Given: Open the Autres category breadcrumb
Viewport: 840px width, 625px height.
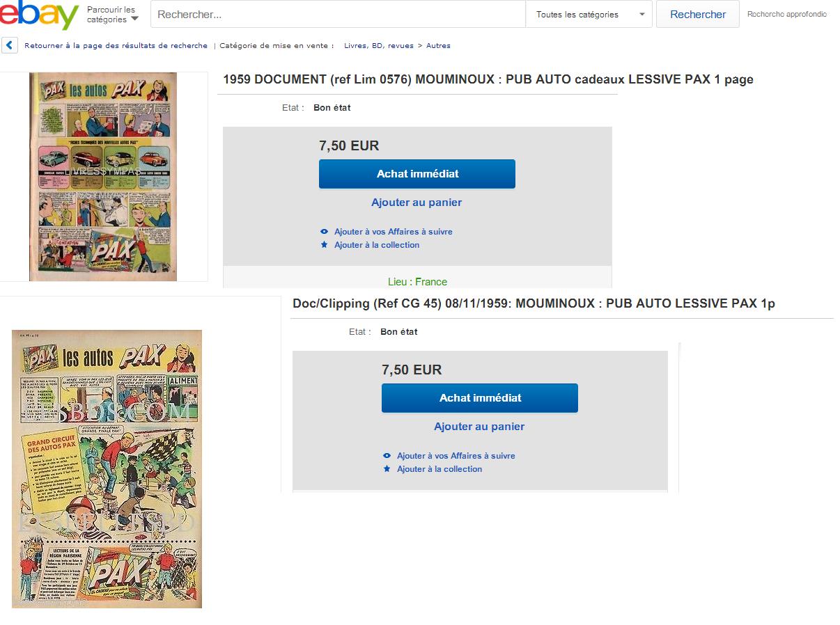Looking at the screenshot, I should (438, 46).
